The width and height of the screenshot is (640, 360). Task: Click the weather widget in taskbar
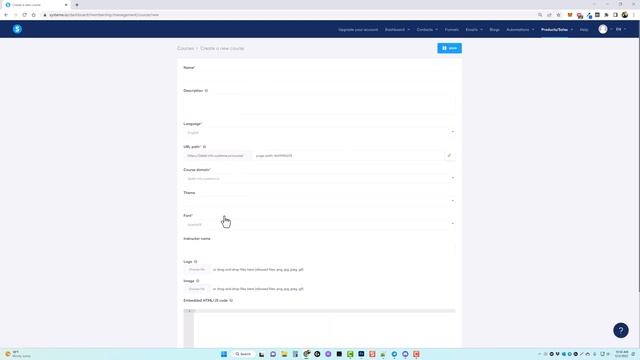pyautogui.click(x=18, y=354)
